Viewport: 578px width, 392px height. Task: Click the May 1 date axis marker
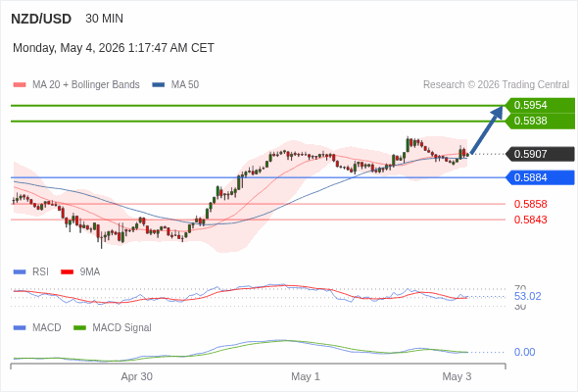pyautogui.click(x=306, y=377)
